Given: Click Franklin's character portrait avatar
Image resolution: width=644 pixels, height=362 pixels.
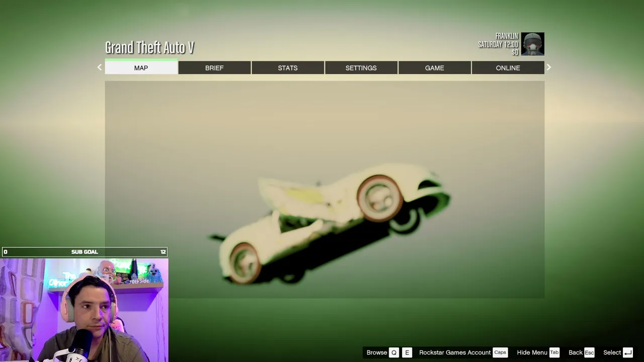Looking at the screenshot, I should click(532, 44).
